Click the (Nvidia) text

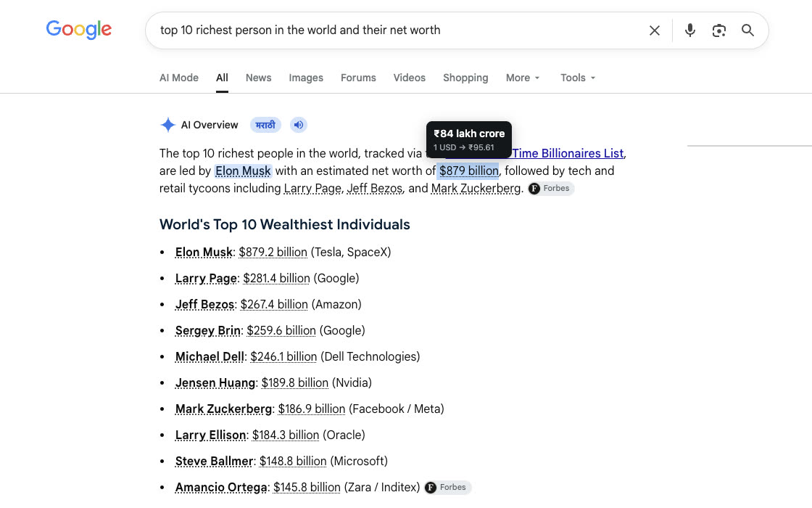[x=352, y=383]
